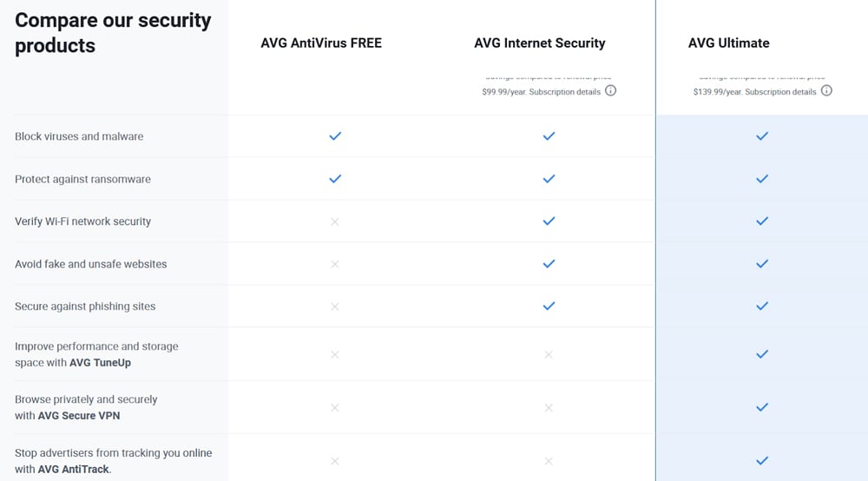Select the AVG AntiVirus FREE column heading

pyautogui.click(x=321, y=43)
